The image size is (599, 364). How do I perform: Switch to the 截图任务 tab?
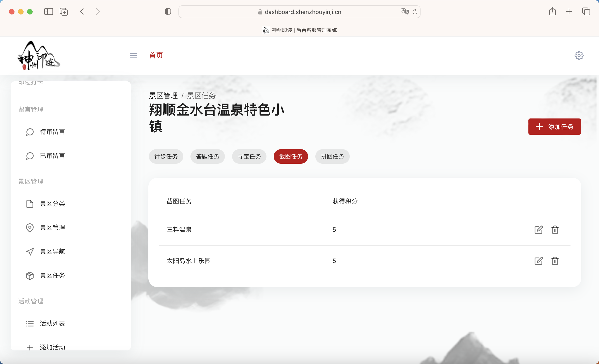[291, 156]
